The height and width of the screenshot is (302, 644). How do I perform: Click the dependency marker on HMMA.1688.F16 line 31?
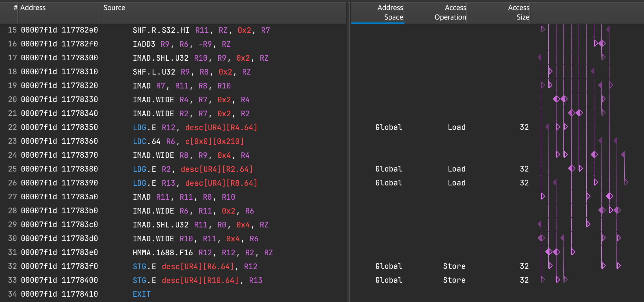pos(549,252)
